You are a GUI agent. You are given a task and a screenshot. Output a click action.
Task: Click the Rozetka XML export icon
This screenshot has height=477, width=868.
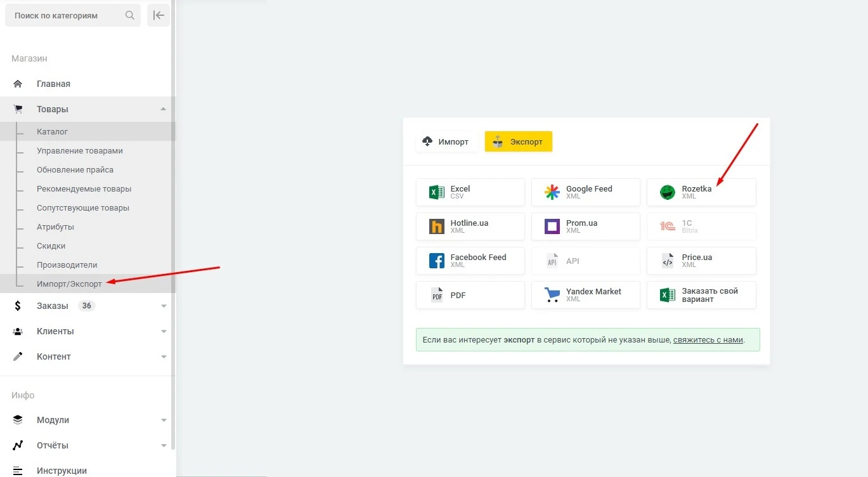(667, 192)
